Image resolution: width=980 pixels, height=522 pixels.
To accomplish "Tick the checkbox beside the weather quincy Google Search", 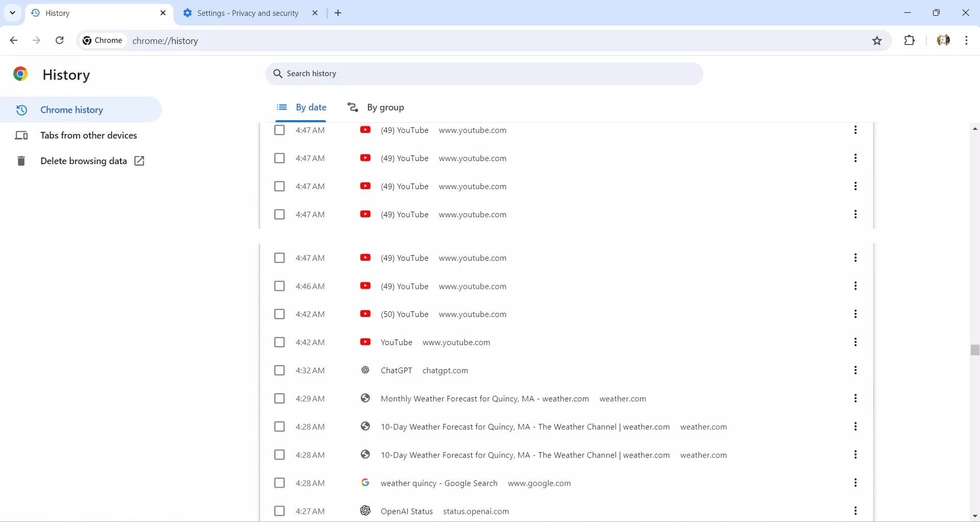I will [279, 483].
